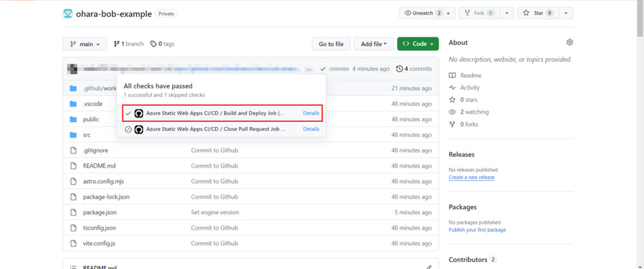Image resolution: width=644 pixels, height=269 pixels.
Task: Expand the commit message ellipsis button
Action: (309, 70)
